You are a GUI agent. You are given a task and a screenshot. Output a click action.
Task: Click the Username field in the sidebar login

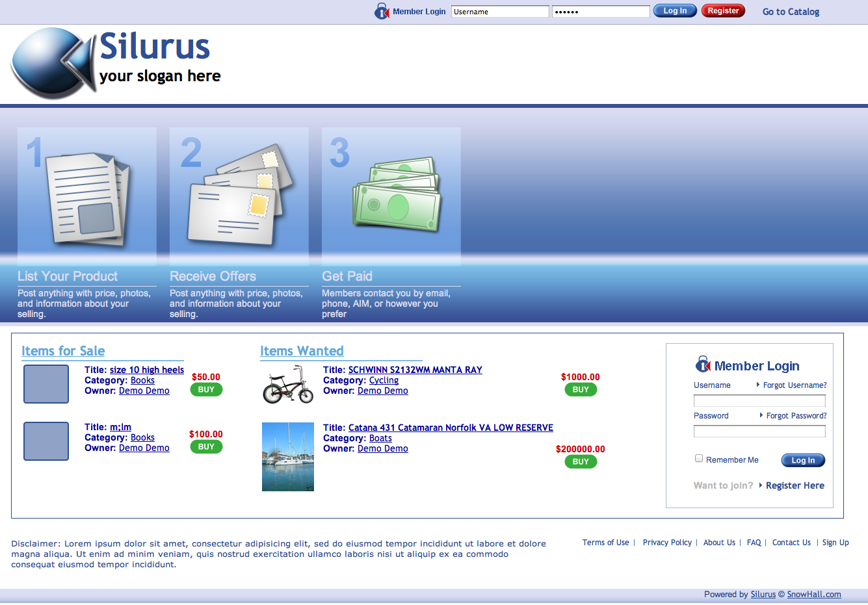(759, 400)
